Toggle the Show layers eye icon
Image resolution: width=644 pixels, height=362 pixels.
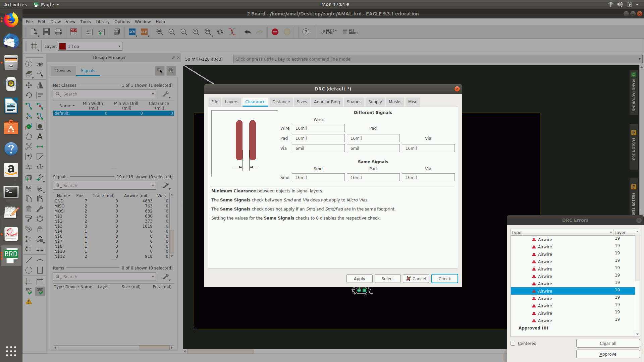pyautogui.click(x=40, y=64)
